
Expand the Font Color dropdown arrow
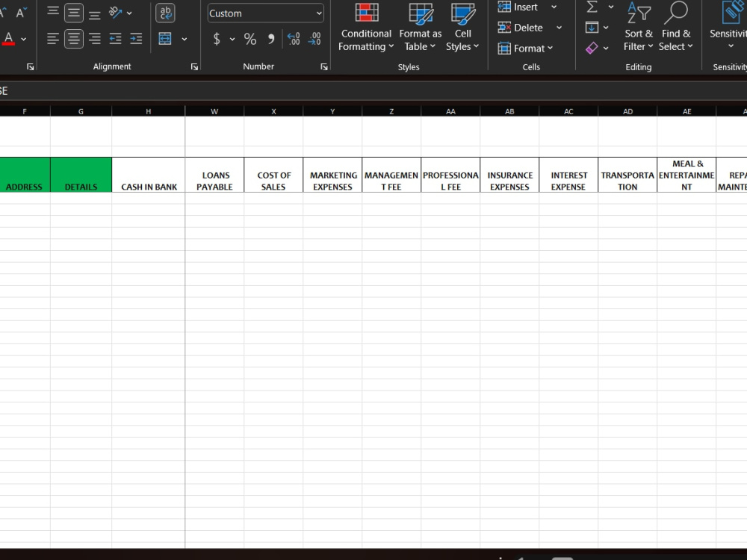(x=23, y=39)
